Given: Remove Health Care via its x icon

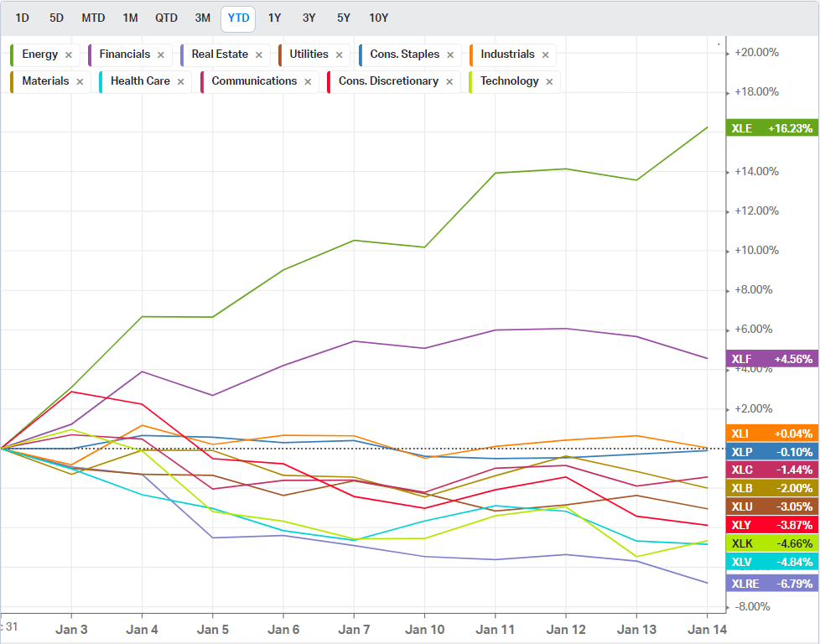Looking at the screenshot, I should tap(180, 82).
